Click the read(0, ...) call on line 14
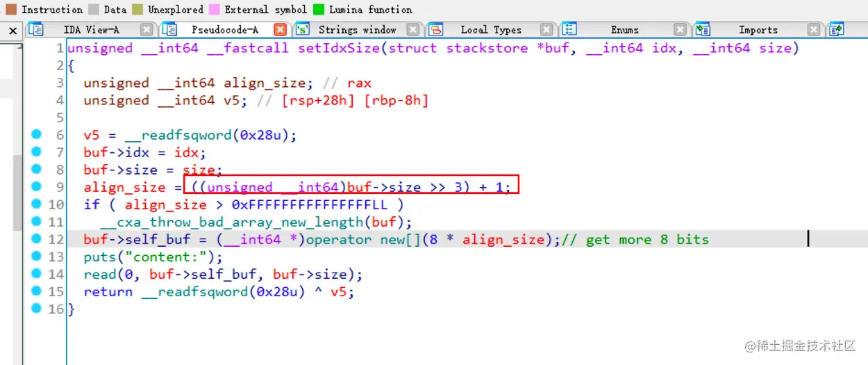Viewport: 868px width, 365px height. pyautogui.click(x=223, y=274)
